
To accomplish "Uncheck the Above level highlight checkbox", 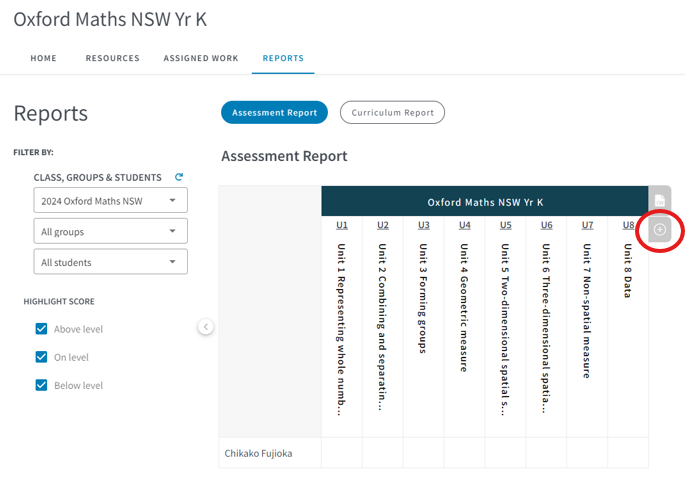I will coord(42,329).
